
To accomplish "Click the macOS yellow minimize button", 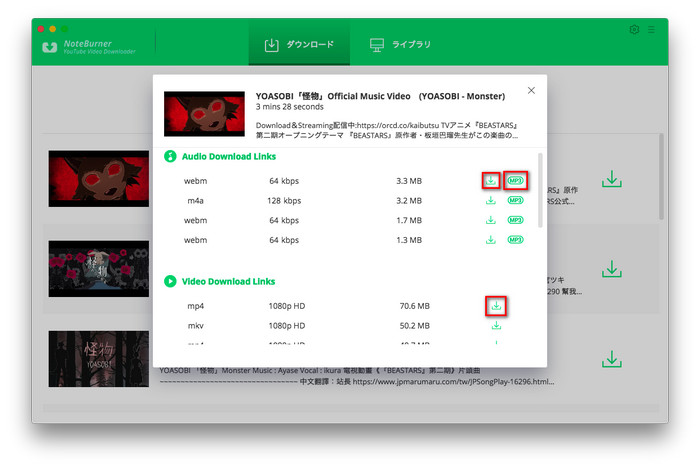I will click(x=53, y=29).
